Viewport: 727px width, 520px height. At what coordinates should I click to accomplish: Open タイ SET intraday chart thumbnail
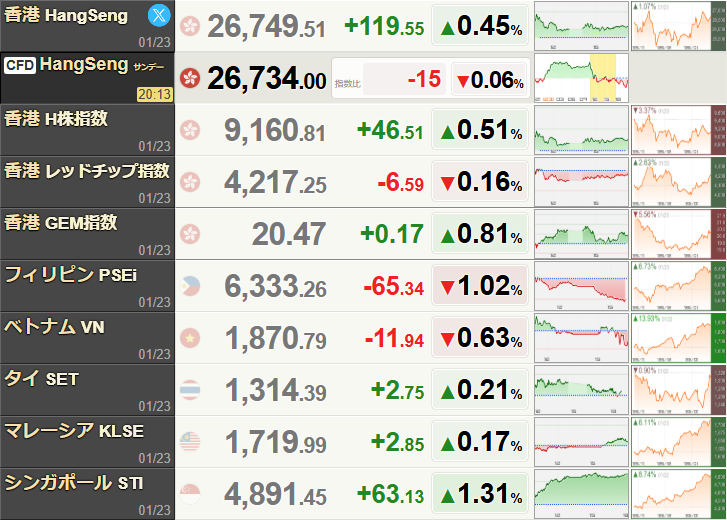tap(581, 390)
